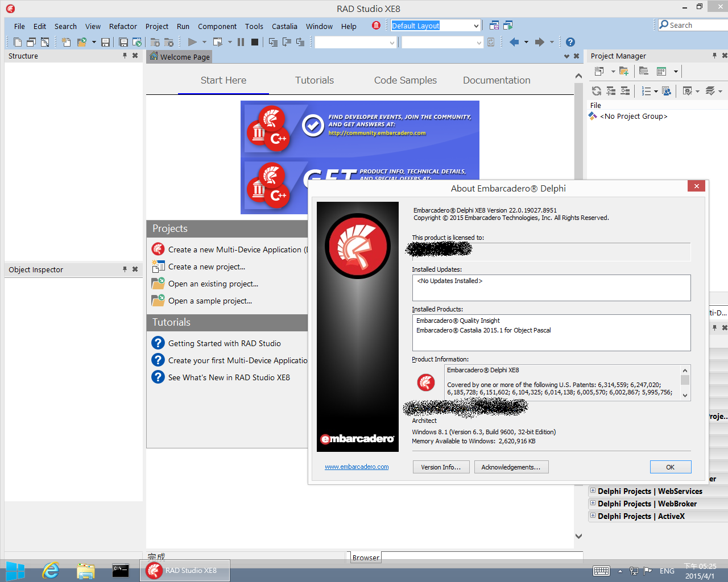Click the Search box in the title area
Viewport: 728px width, 582px height.
pyautogui.click(x=693, y=25)
